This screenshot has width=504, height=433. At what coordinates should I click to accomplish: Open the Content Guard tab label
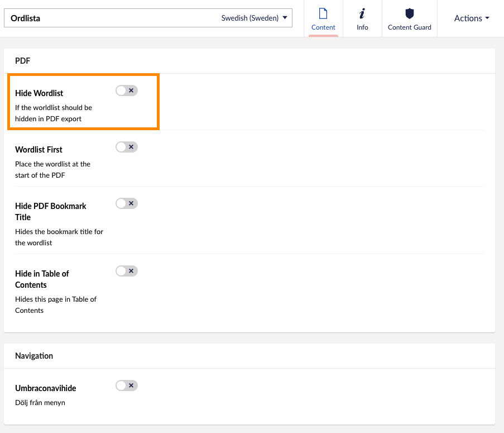click(x=410, y=27)
